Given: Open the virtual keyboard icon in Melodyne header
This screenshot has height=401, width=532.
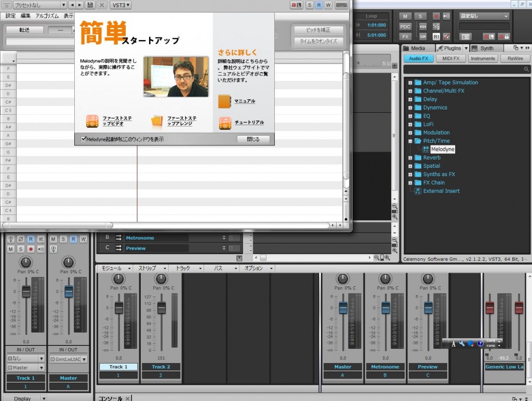Looking at the screenshot, I should 341,5.
